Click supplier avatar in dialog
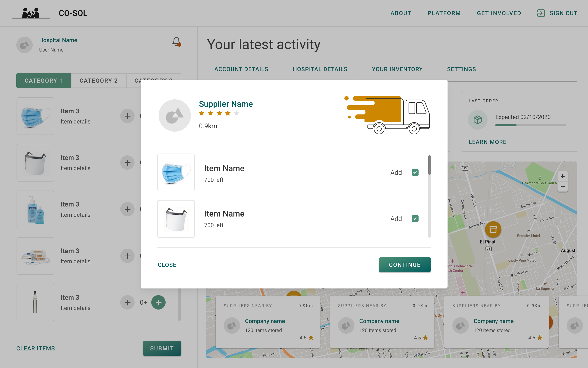 click(175, 116)
